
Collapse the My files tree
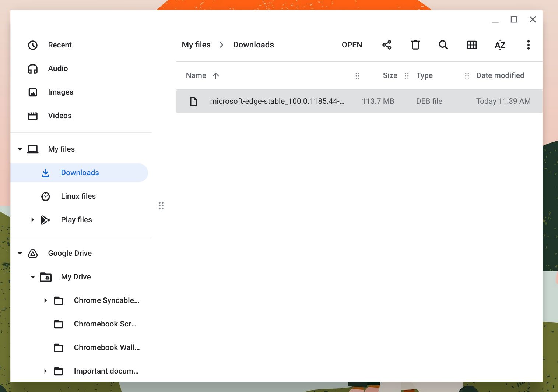pyautogui.click(x=20, y=149)
